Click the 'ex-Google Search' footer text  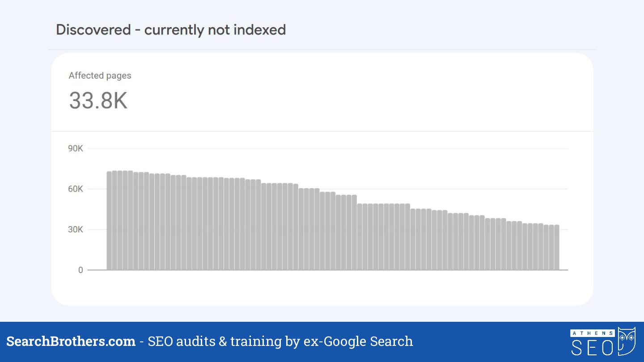[x=358, y=341]
